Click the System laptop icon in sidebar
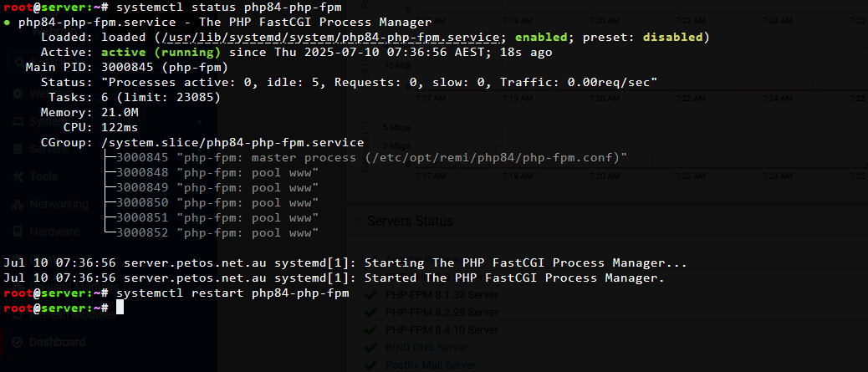The height and width of the screenshot is (372, 868). coord(18,121)
